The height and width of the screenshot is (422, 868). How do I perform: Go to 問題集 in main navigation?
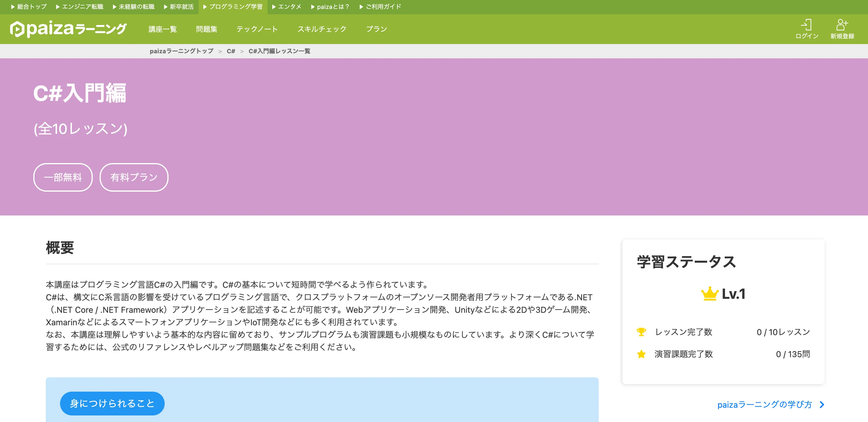[207, 29]
